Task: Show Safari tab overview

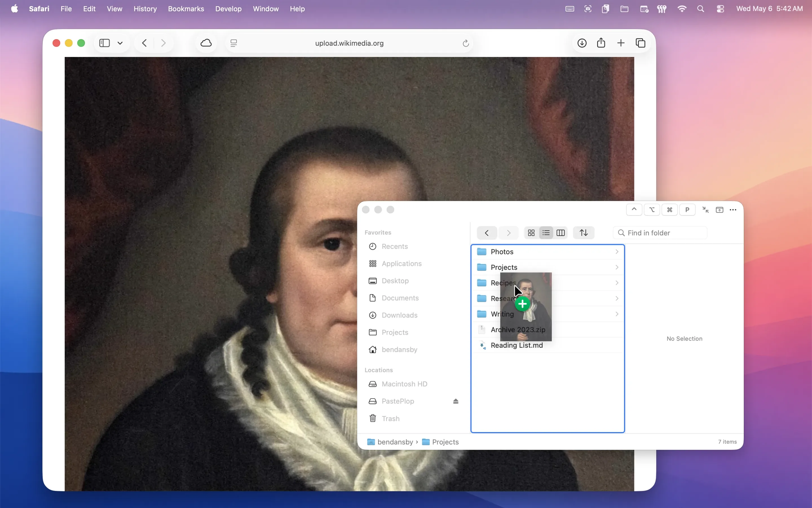Action: [x=640, y=43]
